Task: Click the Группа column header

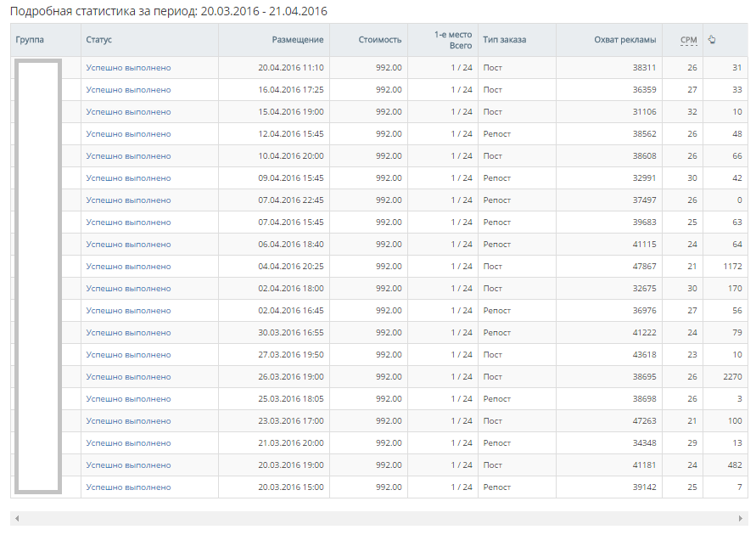Action: point(30,40)
